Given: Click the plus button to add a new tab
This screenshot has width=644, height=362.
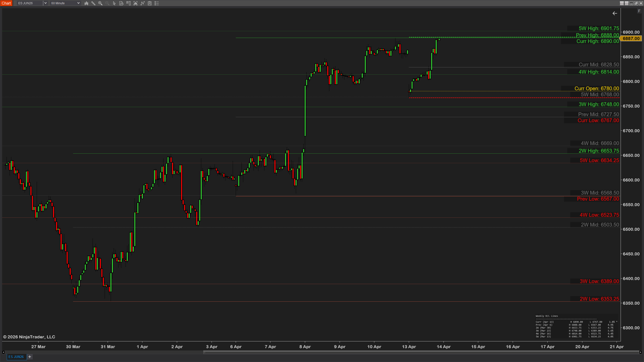Looking at the screenshot, I should pyautogui.click(x=29, y=357).
